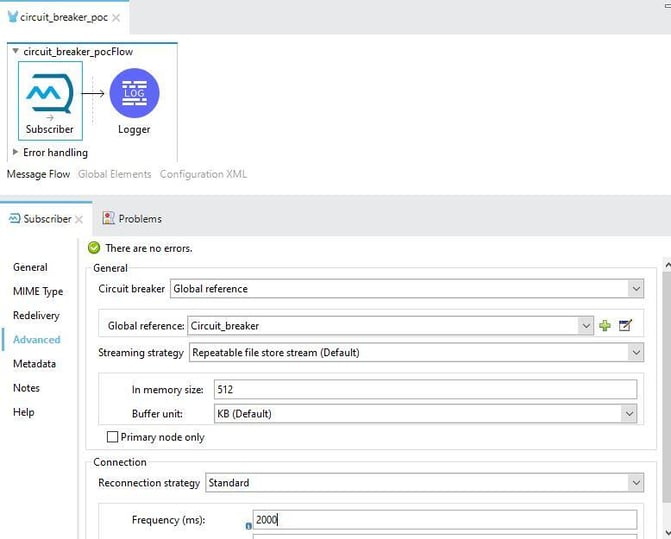
Task: Click the Connection group heading
Action: 120,462
